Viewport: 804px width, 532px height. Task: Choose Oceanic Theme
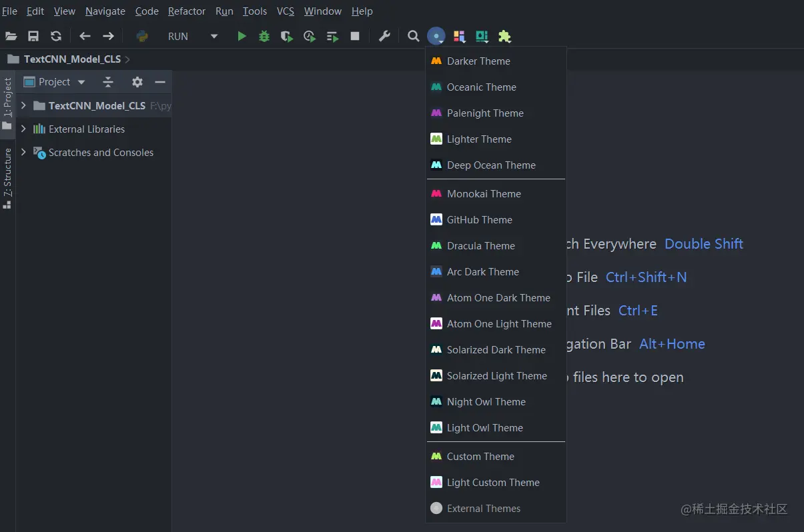496,87
